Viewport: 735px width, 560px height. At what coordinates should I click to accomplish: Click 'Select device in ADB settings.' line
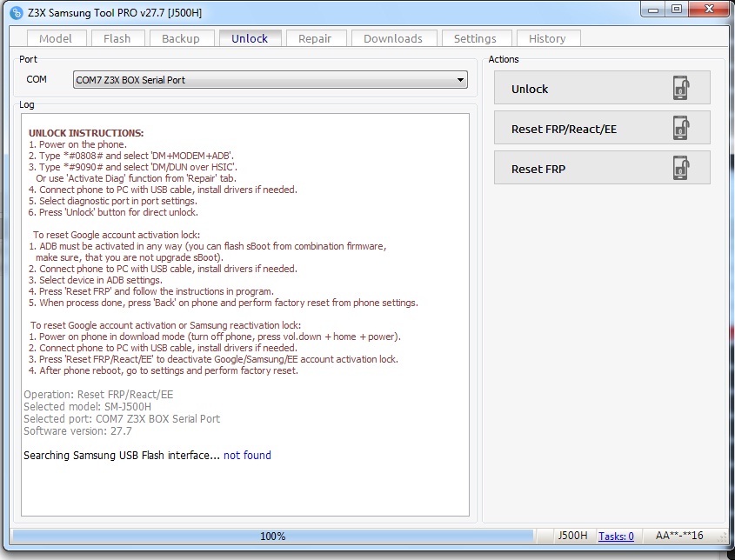pos(96,280)
